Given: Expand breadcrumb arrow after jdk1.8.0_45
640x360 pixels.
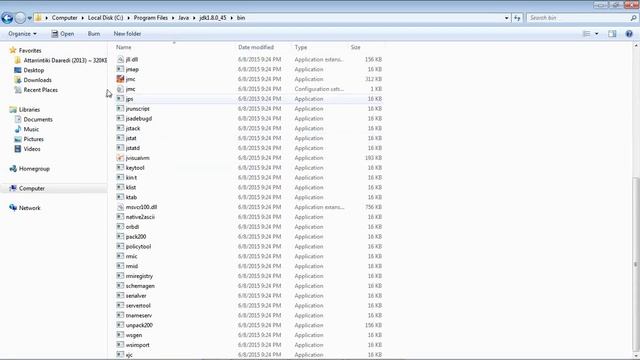Looking at the screenshot, I should click(231, 18).
